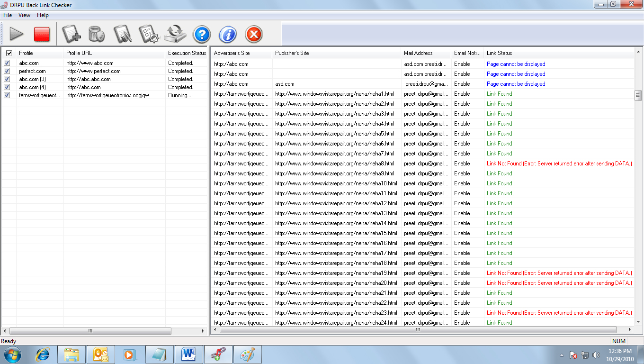
Task: Click the add new profile clipboard icon
Action: pos(71,34)
